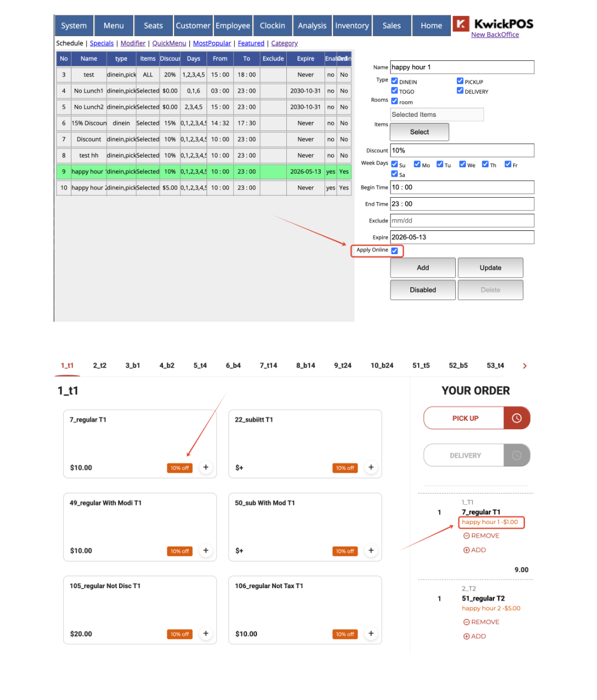Edit the Name field happy hour 1
The width and height of the screenshot is (597, 700).
[462, 67]
